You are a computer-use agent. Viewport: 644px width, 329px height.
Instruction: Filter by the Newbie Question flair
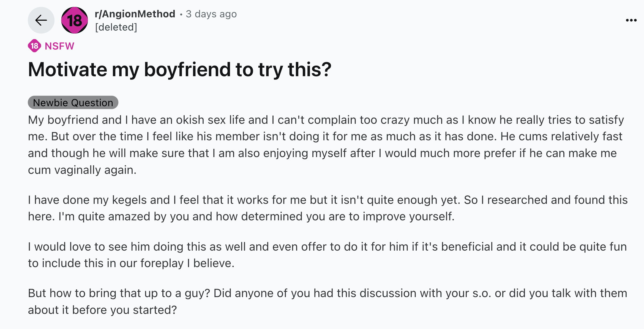[73, 103]
